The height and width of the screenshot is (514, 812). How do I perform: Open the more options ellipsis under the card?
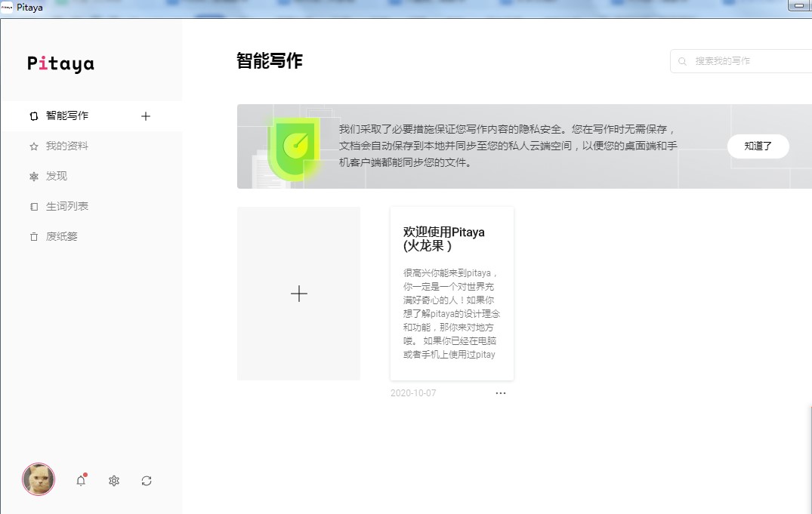(501, 393)
